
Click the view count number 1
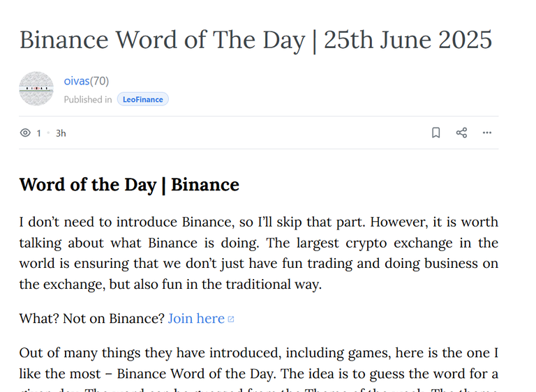[x=39, y=133]
